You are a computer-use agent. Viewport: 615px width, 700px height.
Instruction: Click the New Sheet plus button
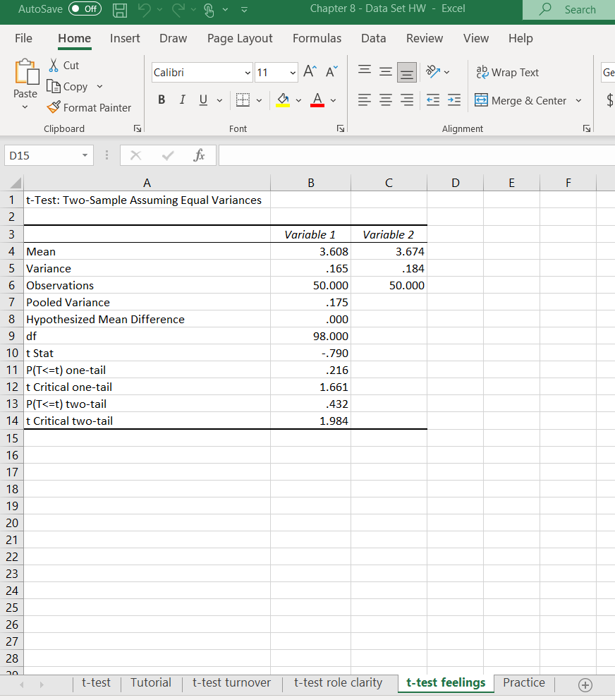click(585, 684)
